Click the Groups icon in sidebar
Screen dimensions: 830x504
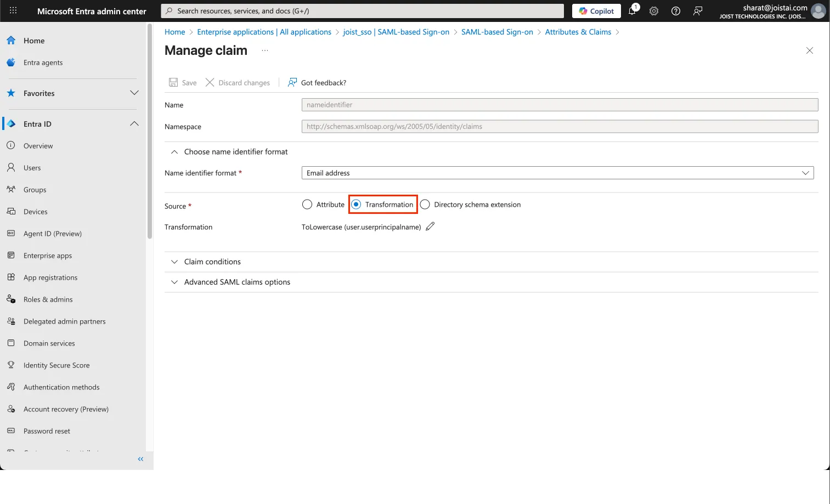(11, 190)
